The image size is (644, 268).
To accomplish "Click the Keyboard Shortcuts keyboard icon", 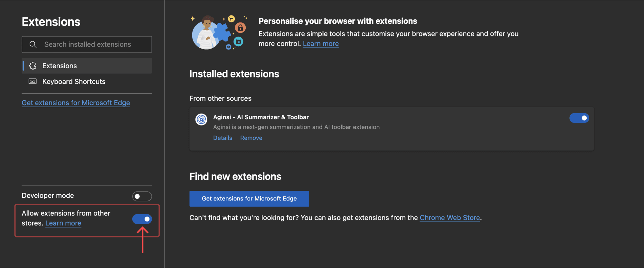I will 33,81.
